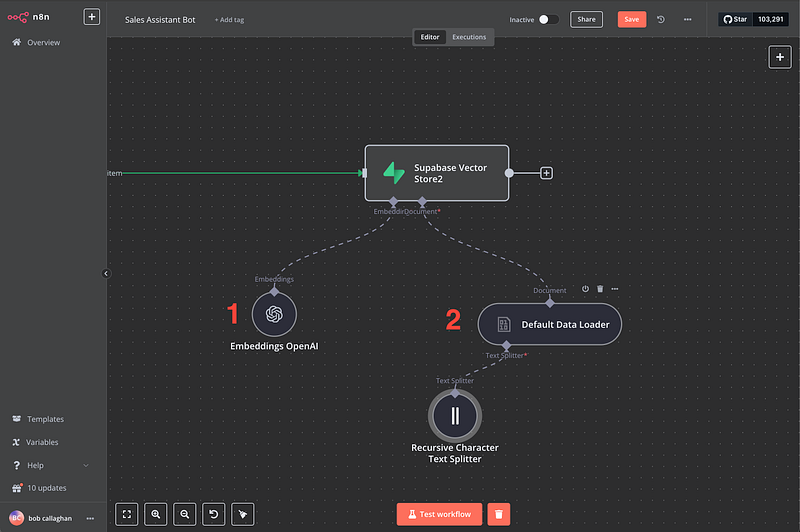Open the workflow history icon

[x=661, y=19]
